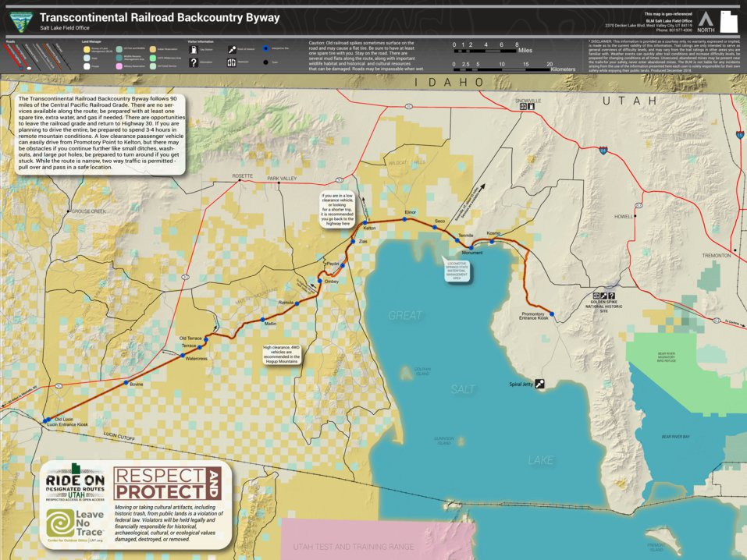Select the Point of Interest legend icon
The width and height of the screenshot is (747, 560).
pyautogui.click(x=232, y=48)
